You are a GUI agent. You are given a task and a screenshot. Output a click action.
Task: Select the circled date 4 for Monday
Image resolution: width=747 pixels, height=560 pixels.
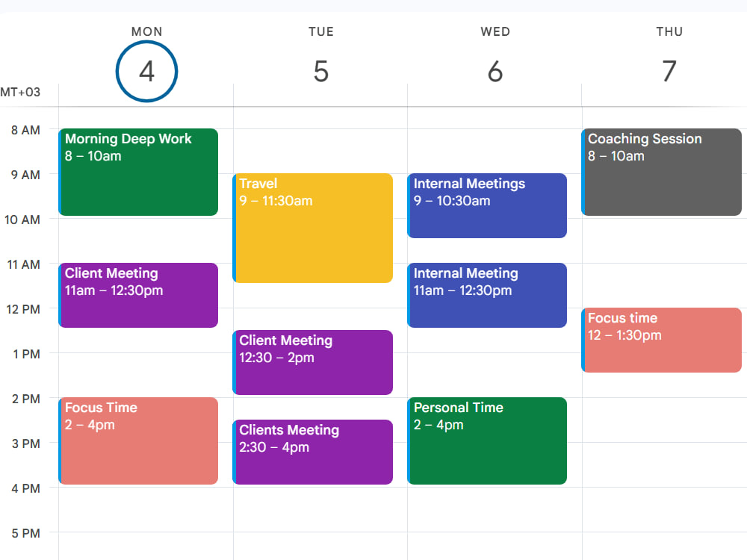(x=146, y=72)
